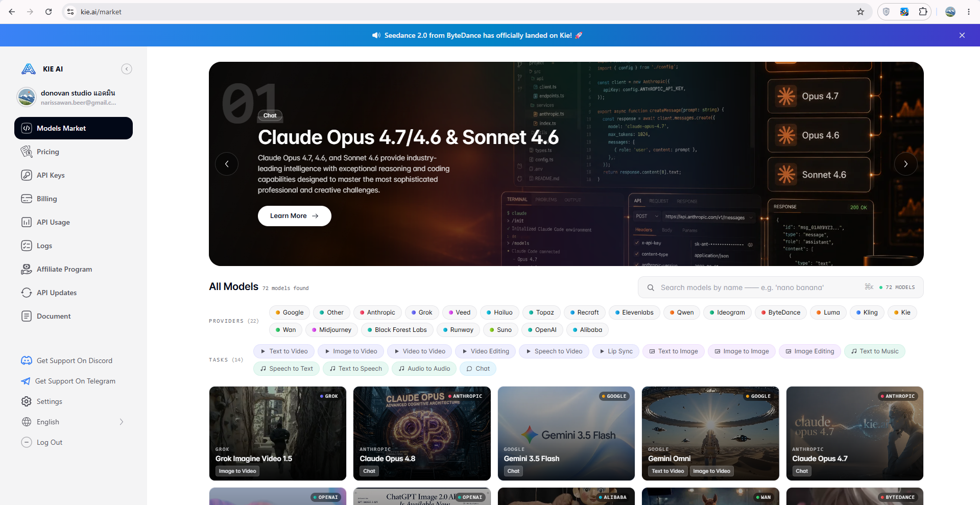
Task: Select the Opus 4.7 banner card
Action: click(819, 95)
